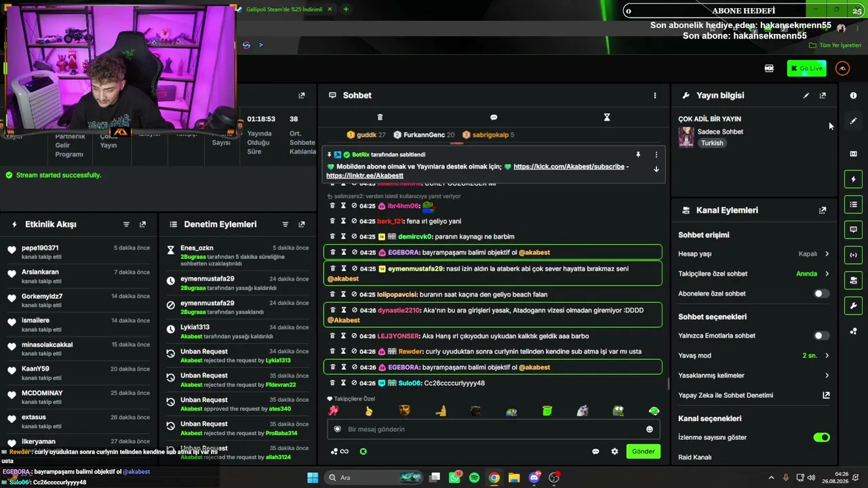The width and height of the screenshot is (868, 488).
Task: Click the channel points icon below message box
Action: point(334,451)
